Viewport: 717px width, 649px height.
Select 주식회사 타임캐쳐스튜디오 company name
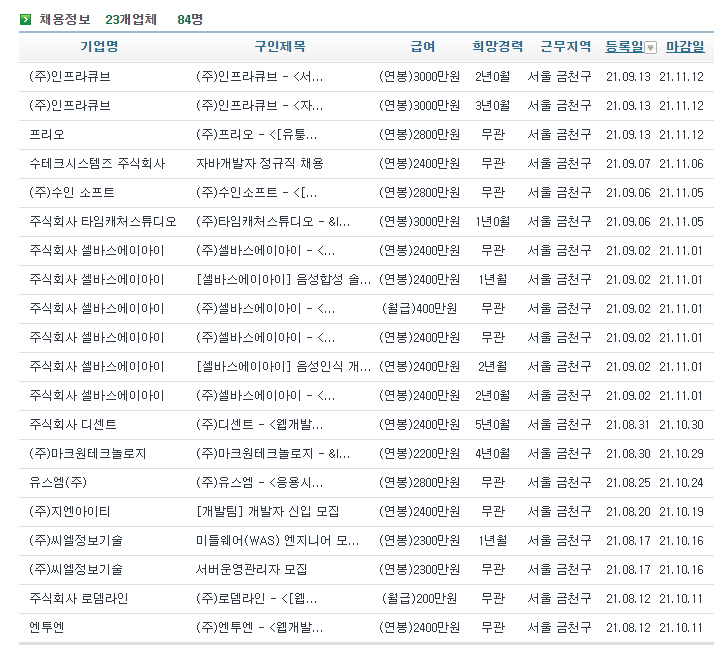coord(102,221)
